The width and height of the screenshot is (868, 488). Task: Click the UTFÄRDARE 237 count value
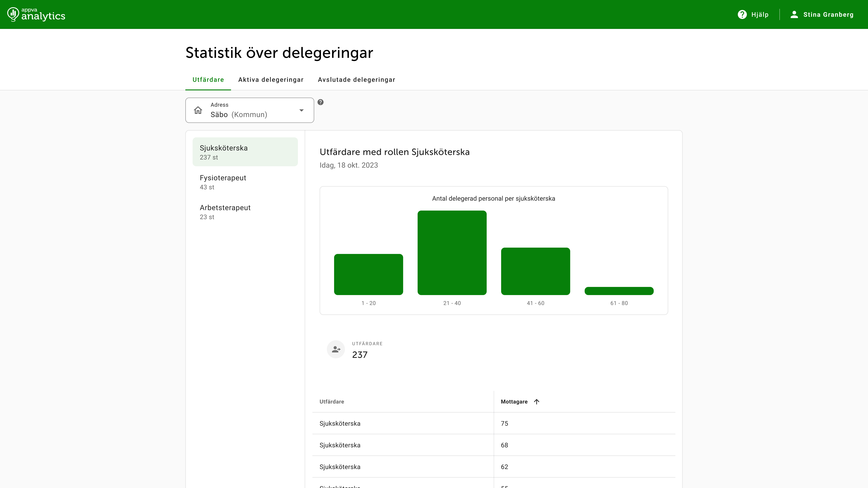360,355
